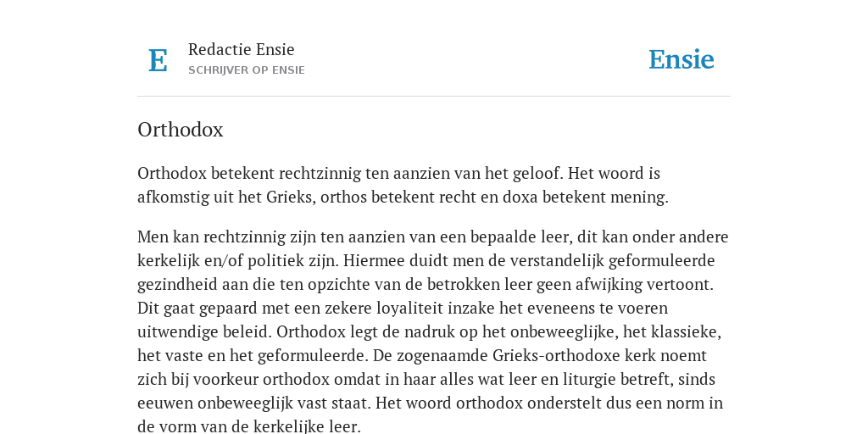This screenshot has height=434, width=868.
Task: Open the Redactie Ensie author name
Action: tap(242, 49)
